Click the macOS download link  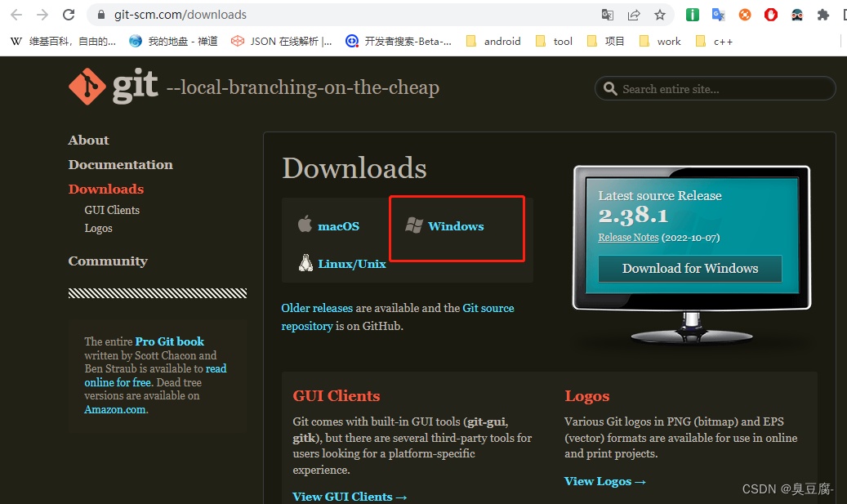[x=338, y=225]
